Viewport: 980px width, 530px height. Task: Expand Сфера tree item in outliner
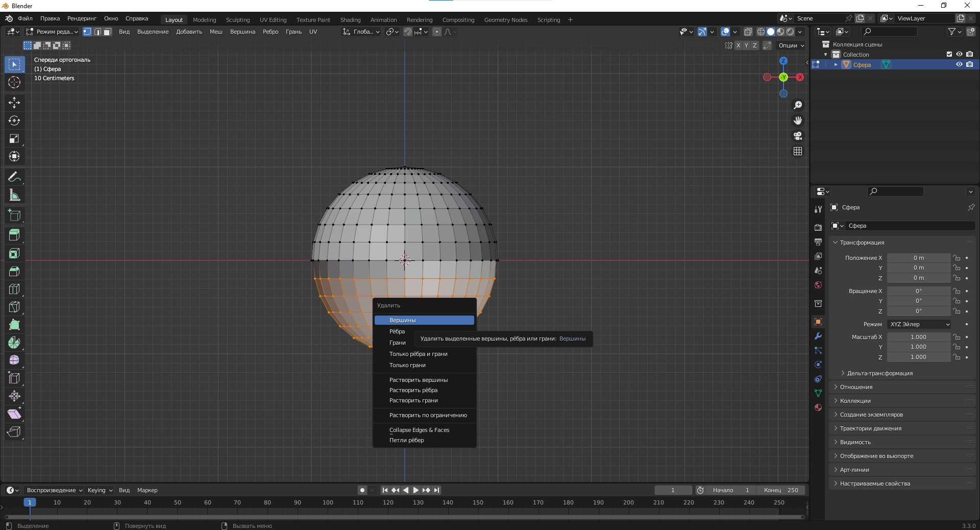[836, 64]
